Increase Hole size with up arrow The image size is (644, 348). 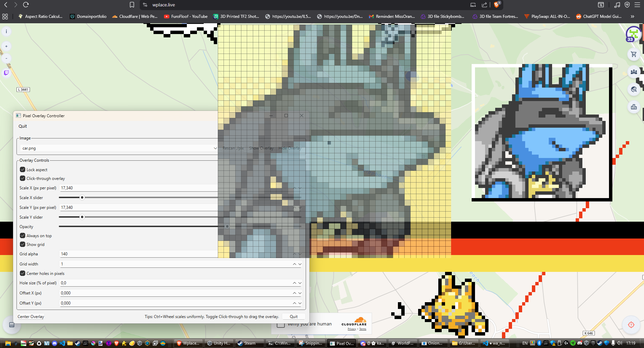click(x=295, y=283)
